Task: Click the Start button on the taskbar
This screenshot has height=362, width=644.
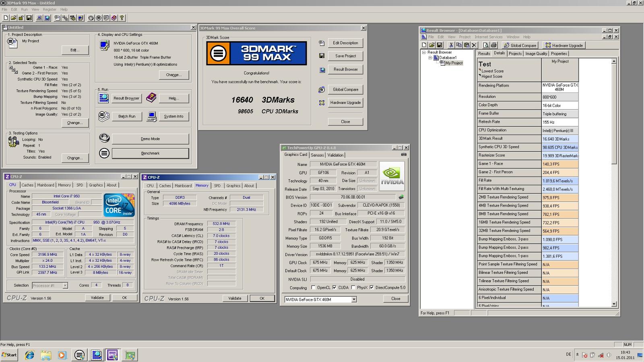Action: [x=9, y=355]
